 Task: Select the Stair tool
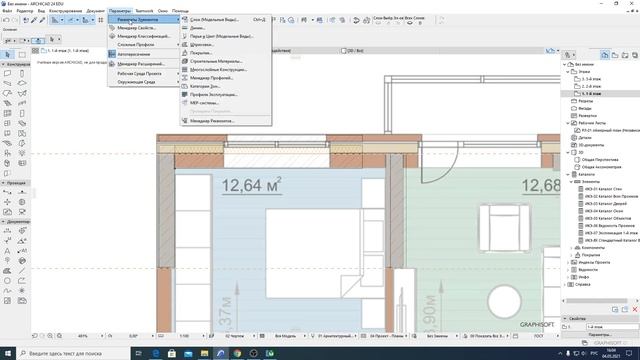7,103
